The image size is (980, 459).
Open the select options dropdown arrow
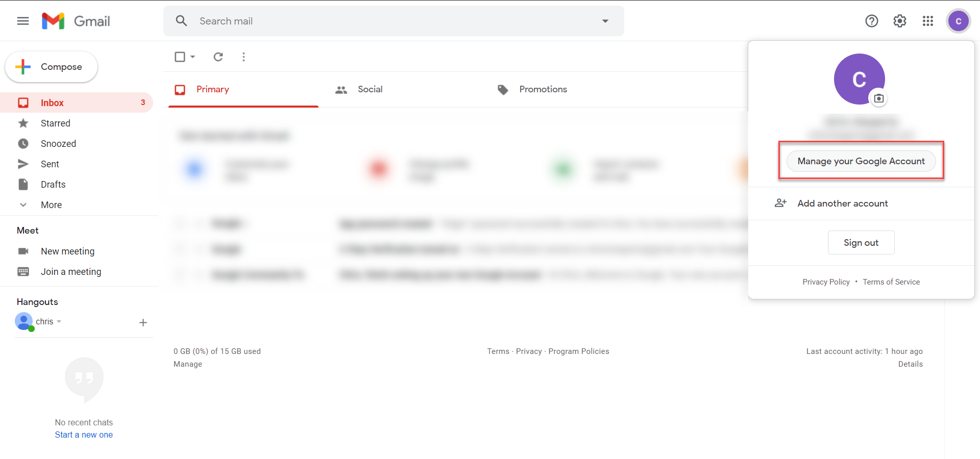point(193,57)
